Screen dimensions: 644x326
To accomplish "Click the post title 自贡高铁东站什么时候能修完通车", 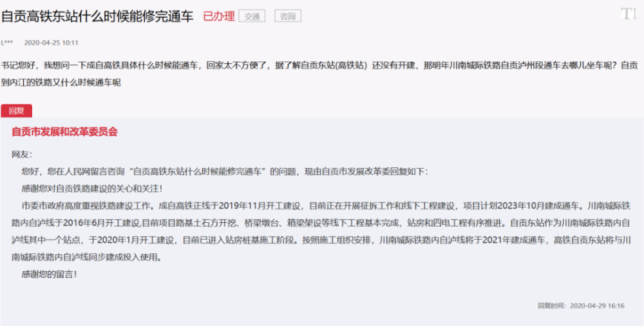I will click(x=97, y=16).
